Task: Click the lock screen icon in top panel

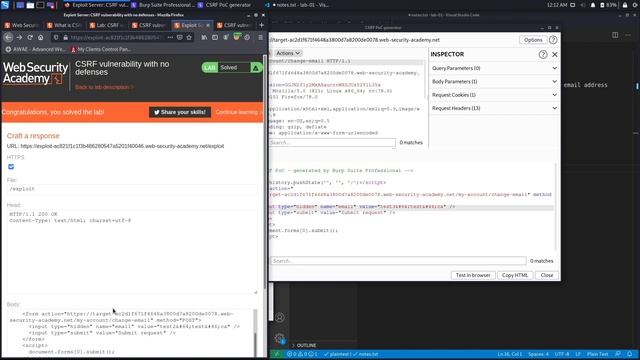Action: [x=625, y=5]
